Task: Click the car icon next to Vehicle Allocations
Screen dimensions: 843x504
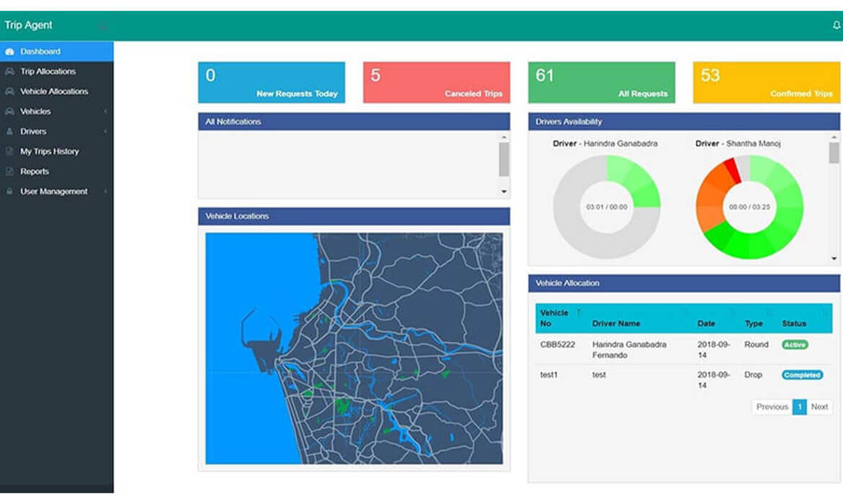Action: point(9,92)
